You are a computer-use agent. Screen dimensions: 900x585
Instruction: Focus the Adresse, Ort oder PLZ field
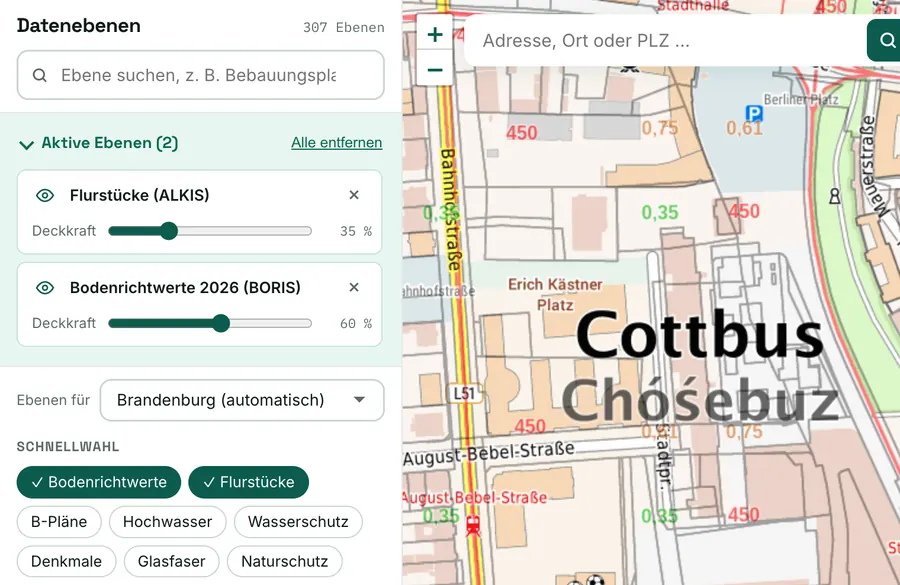coord(666,40)
